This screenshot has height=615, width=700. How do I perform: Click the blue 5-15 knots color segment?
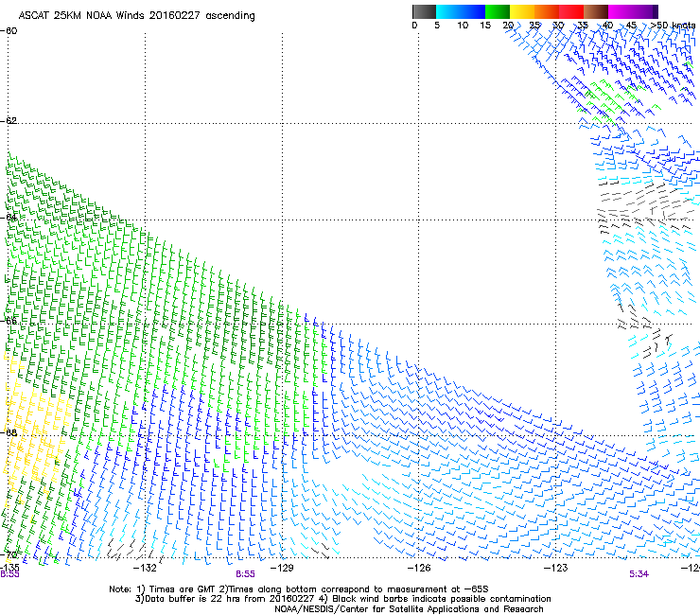(x=461, y=11)
